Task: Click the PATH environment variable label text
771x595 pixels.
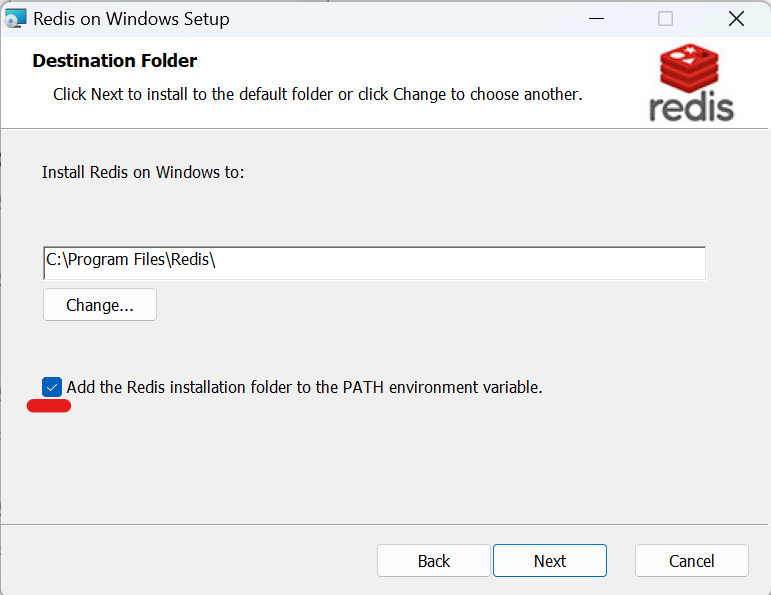Action: point(304,387)
